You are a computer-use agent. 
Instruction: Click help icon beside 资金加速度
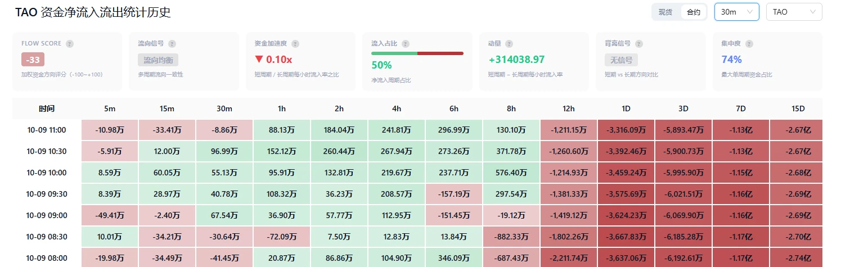coord(295,43)
